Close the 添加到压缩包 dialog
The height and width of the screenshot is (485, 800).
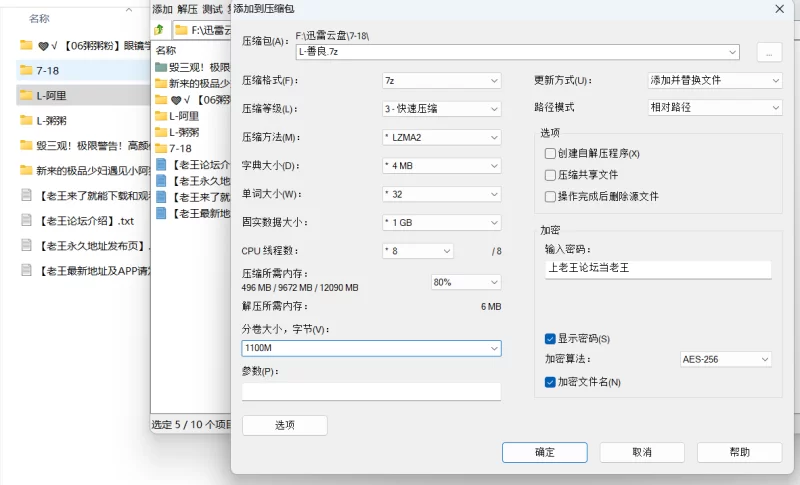pos(780,9)
